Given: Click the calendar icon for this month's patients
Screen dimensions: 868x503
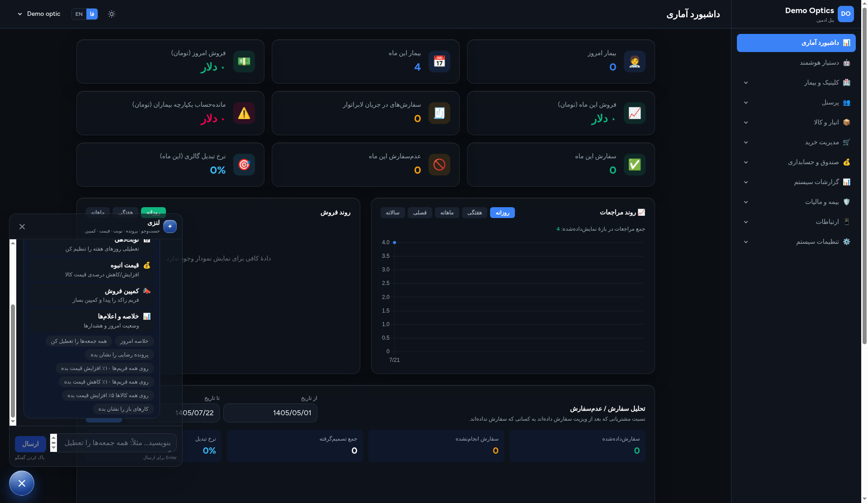Looking at the screenshot, I should point(439,62).
